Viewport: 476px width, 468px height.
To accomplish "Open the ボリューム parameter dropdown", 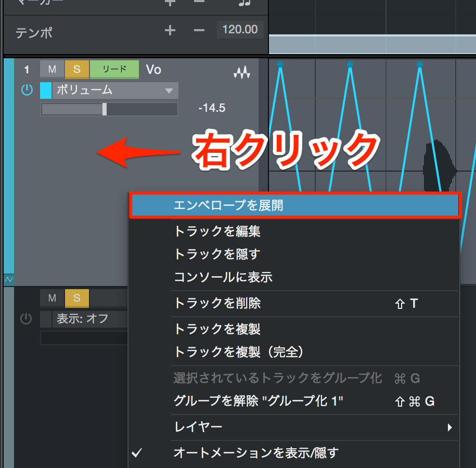I will click(x=115, y=90).
